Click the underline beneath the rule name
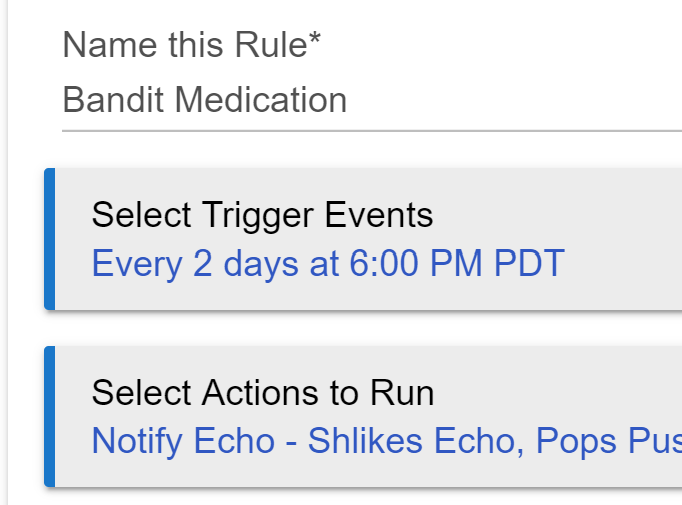 (372, 130)
